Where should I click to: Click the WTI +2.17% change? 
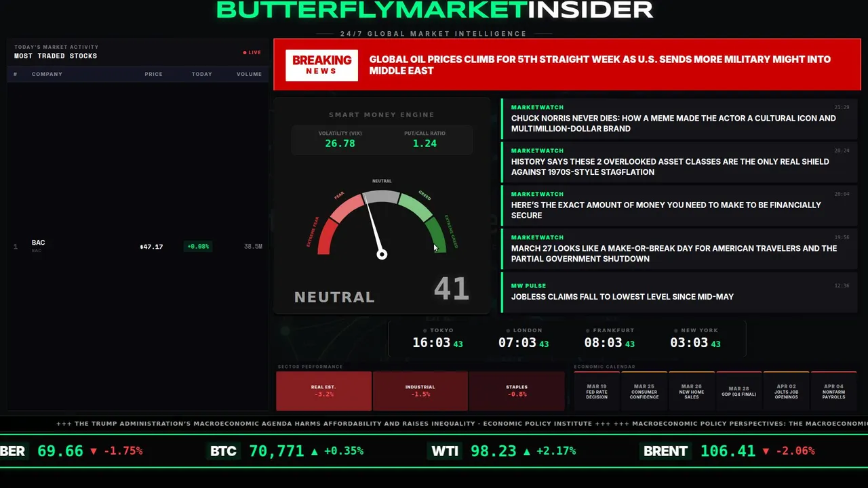pos(555,451)
